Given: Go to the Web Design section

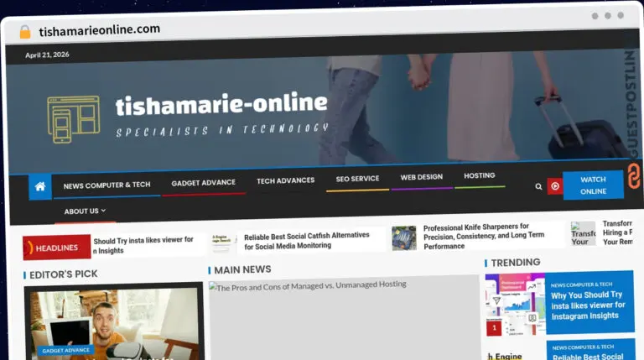Looking at the screenshot, I should point(422,177).
